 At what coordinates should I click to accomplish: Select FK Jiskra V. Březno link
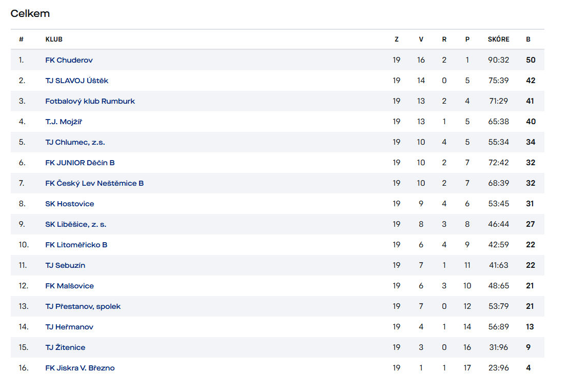tap(80, 368)
